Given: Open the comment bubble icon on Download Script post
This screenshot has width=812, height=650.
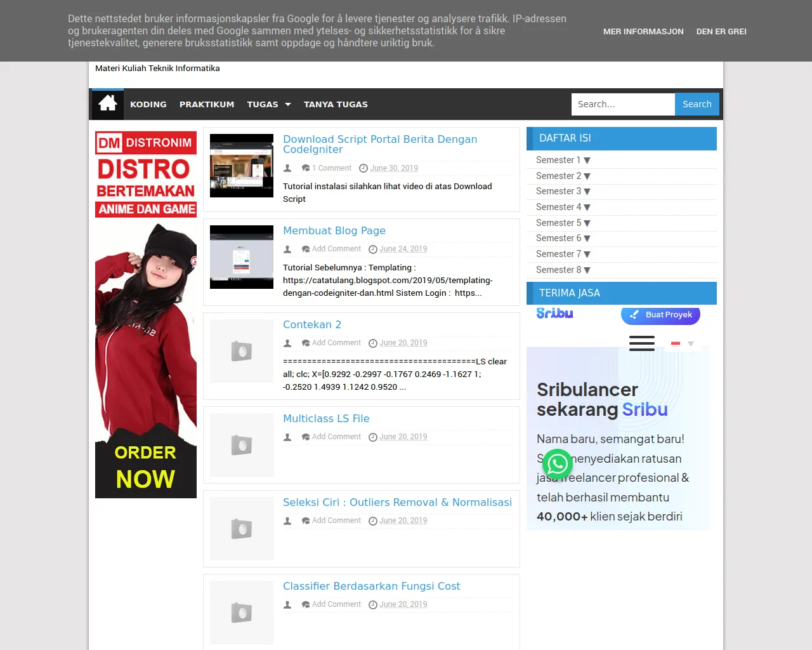Looking at the screenshot, I should point(306,168).
